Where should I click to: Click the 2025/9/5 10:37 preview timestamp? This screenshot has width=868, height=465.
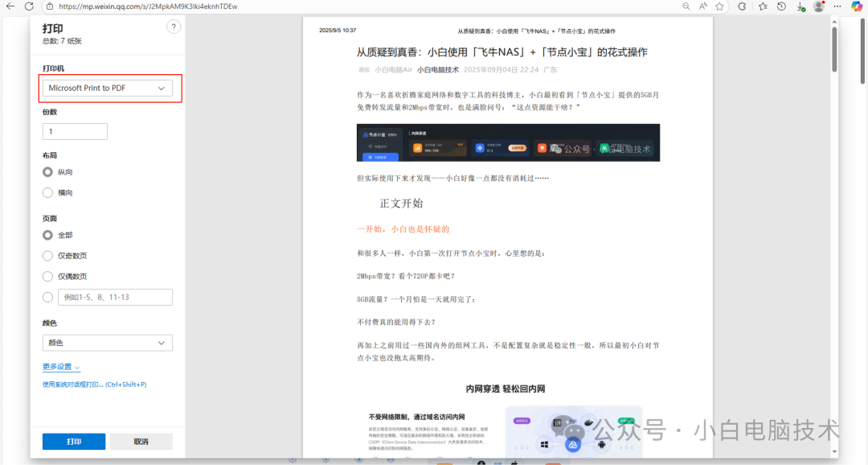point(337,31)
